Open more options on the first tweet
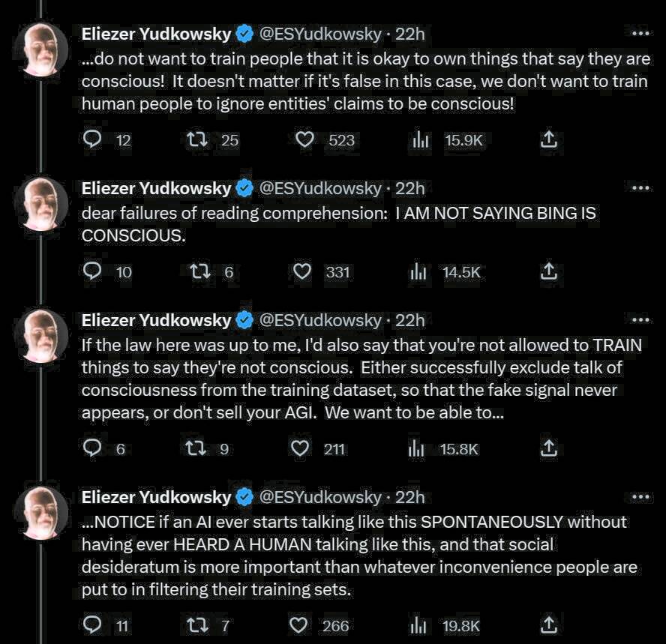This screenshot has width=666, height=644. pyautogui.click(x=640, y=33)
